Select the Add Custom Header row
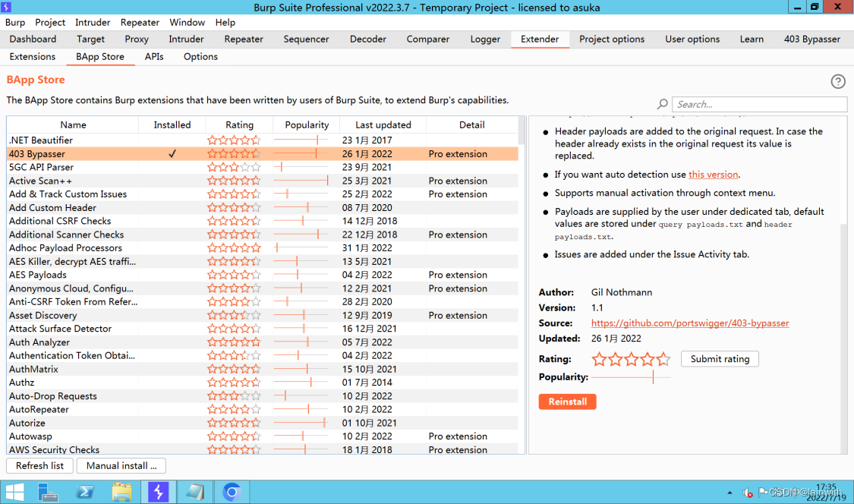The height and width of the screenshot is (504, 854). click(263, 207)
